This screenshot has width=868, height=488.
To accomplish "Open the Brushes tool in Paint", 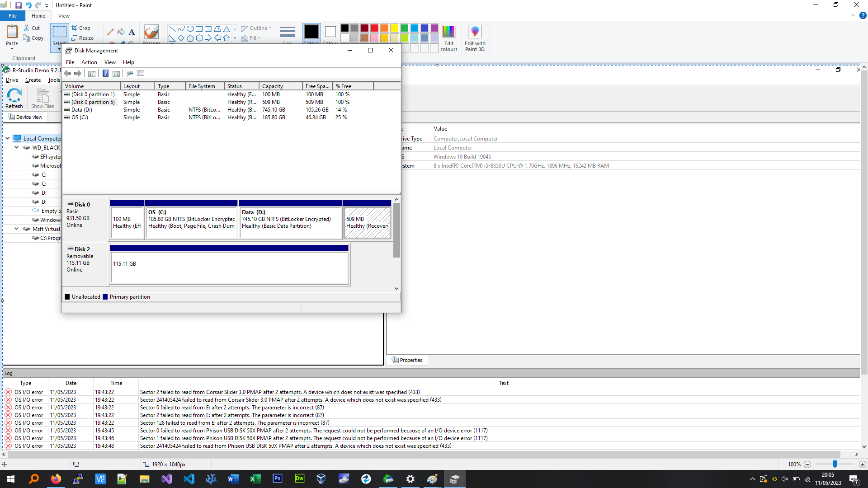I will 151,34.
